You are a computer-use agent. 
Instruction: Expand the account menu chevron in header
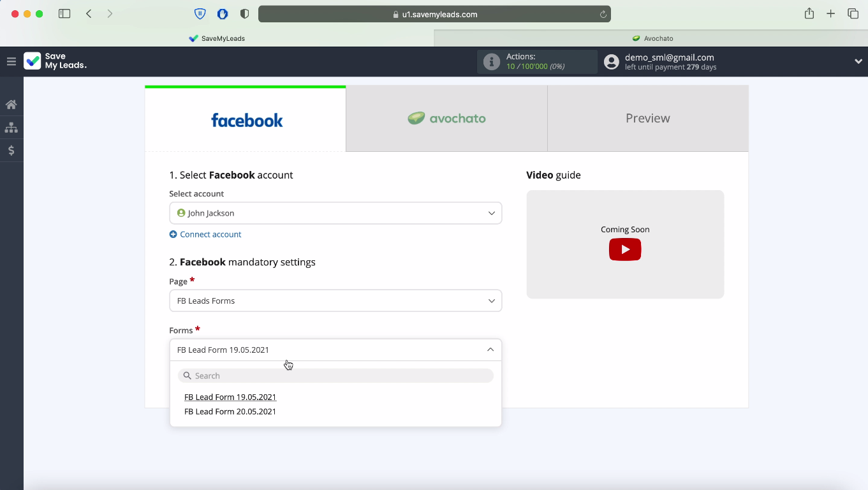(858, 61)
